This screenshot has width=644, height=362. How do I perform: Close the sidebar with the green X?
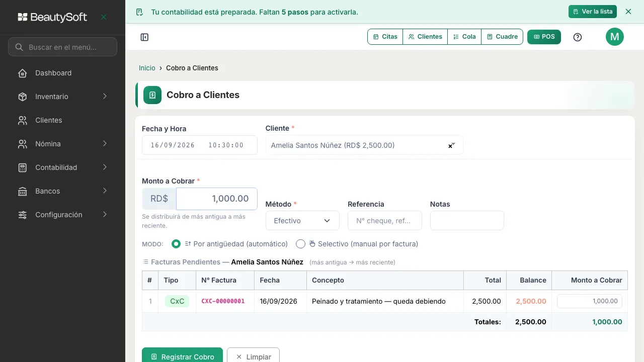[104, 17]
